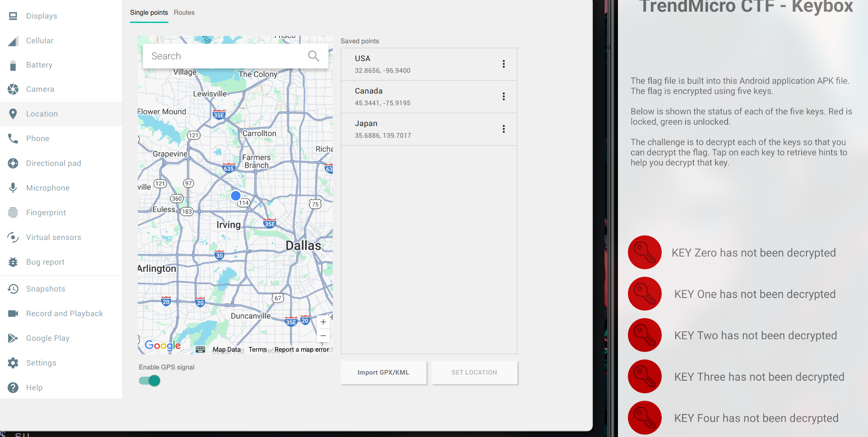Click the Google logo on map
The height and width of the screenshot is (437, 868).
(x=163, y=345)
